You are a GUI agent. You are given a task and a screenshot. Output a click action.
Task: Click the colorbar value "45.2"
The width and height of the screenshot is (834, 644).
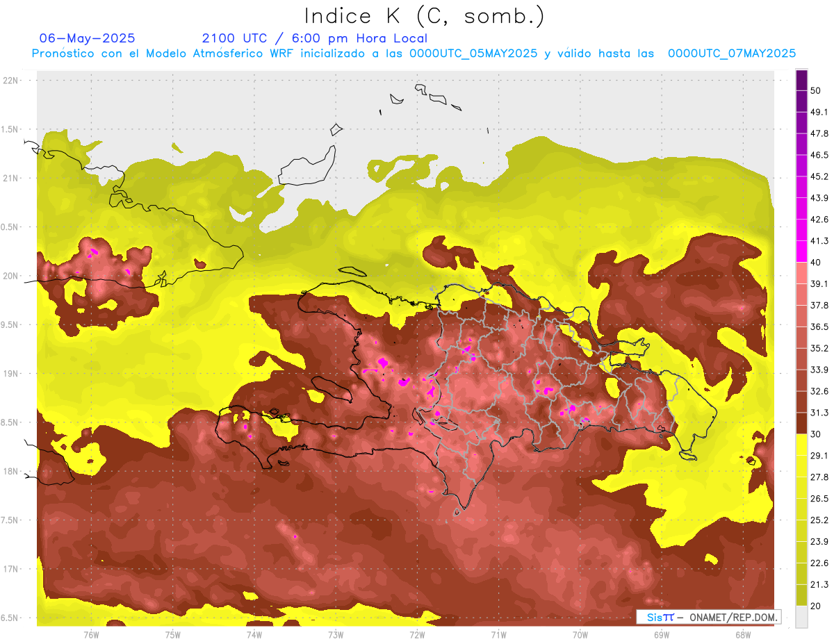819,176
